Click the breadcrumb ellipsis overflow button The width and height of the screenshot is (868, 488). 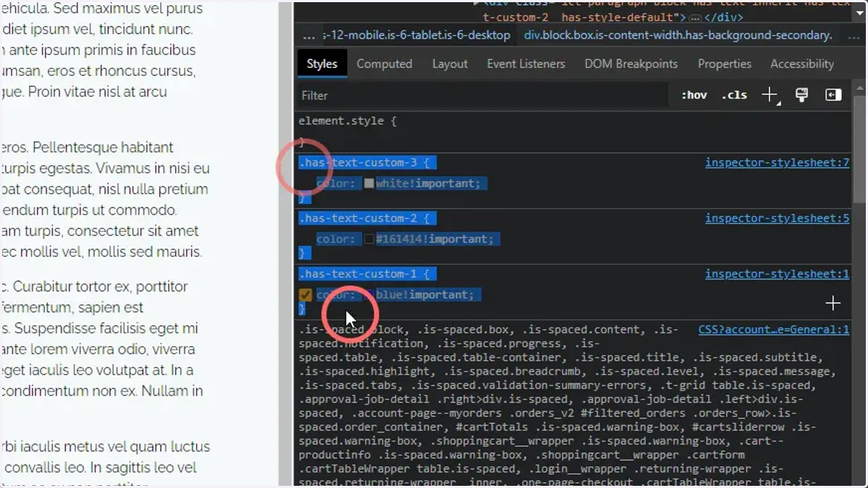pos(309,35)
